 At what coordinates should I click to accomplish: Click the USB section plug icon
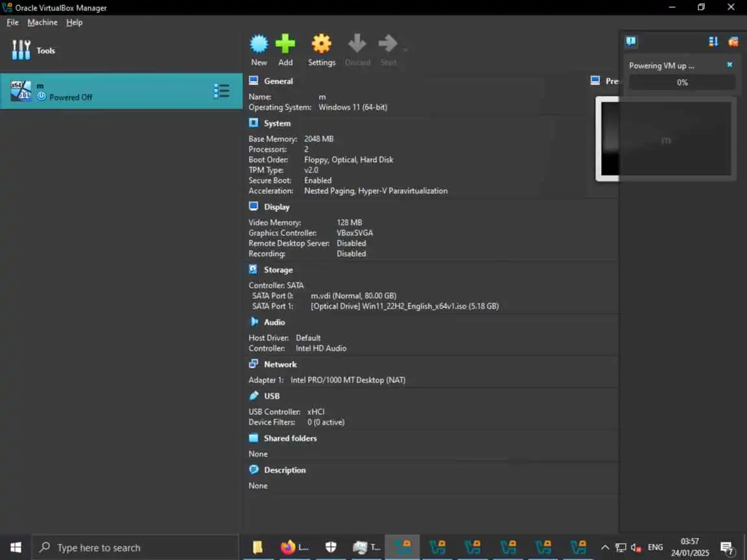254,395
